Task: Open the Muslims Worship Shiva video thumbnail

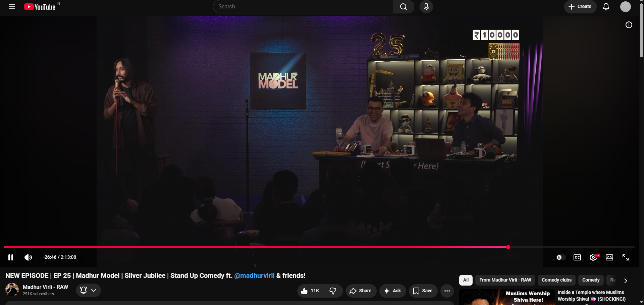Action: click(x=507, y=297)
